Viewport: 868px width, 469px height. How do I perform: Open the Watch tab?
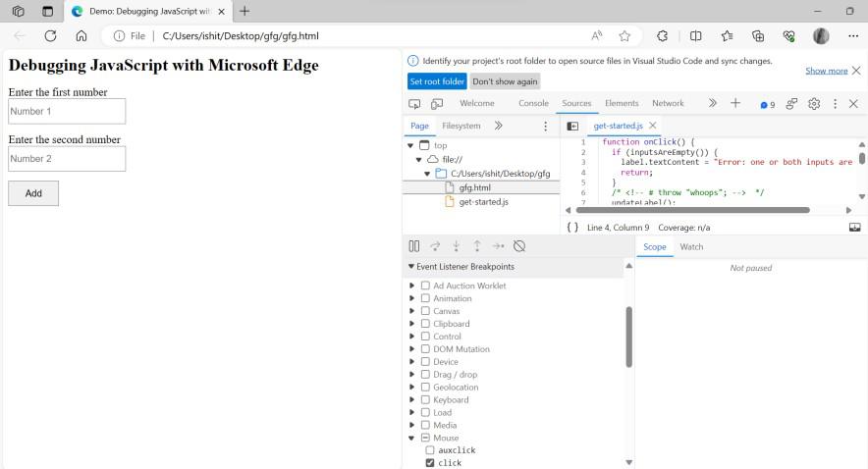pos(691,247)
